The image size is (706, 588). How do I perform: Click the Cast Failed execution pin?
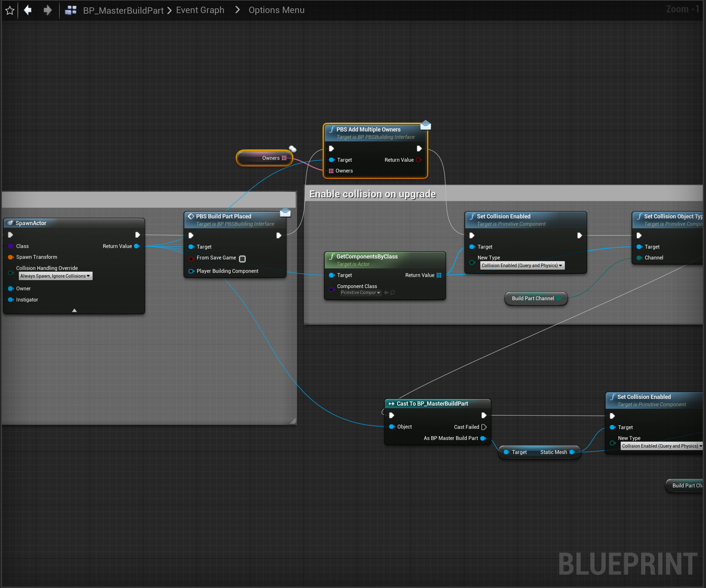484,427
